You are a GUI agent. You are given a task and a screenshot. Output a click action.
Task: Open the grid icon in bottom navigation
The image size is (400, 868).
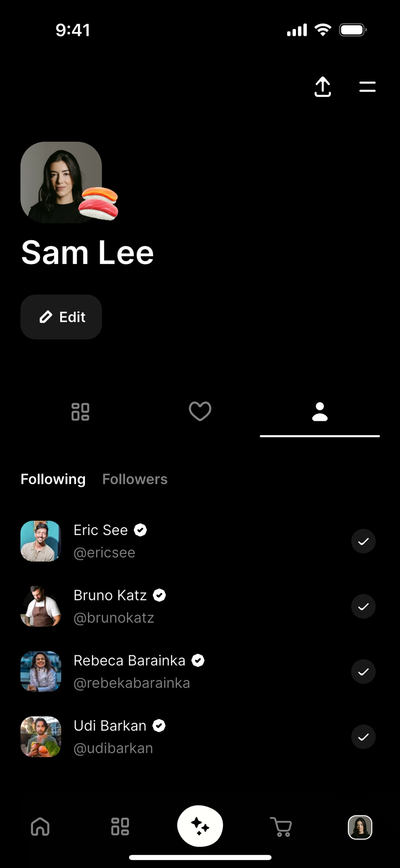(x=120, y=826)
